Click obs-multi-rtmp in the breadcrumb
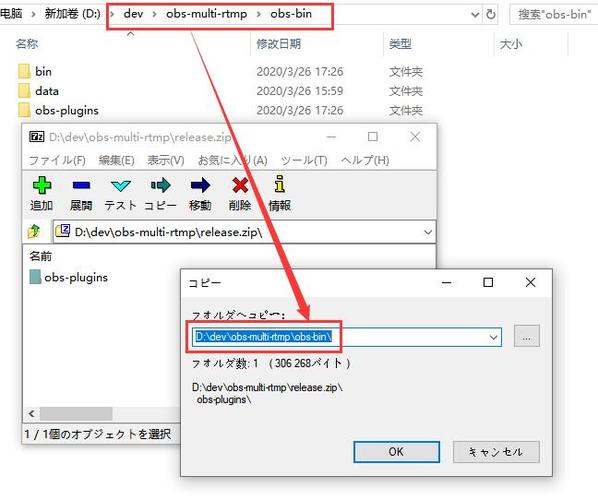The width and height of the screenshot is (598, 500). 207,14
